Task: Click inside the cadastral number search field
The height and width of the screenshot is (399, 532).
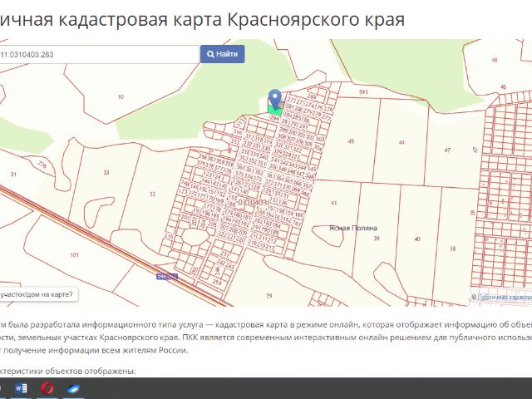Action: [98, 54]
